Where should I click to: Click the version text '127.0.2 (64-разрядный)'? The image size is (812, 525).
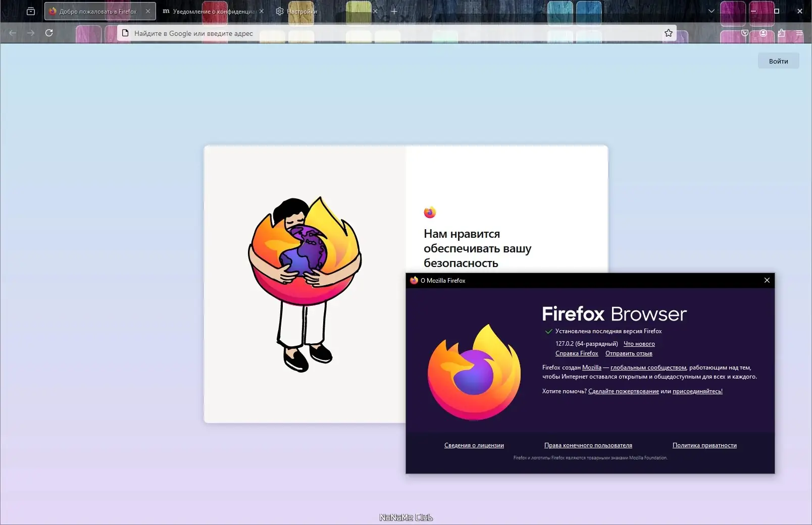click(x=587, y=344)
